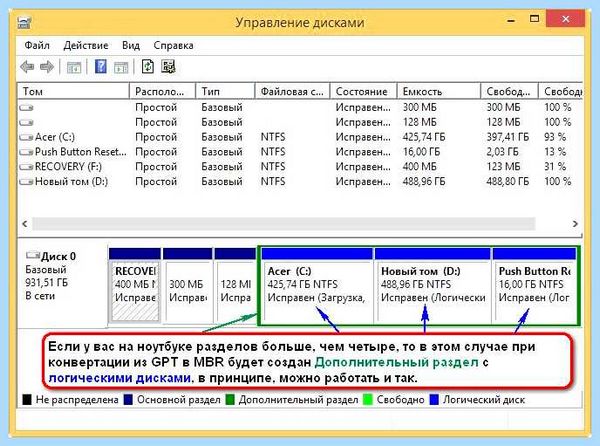Select the 300 МБ volume drive icon
The image size is (600, 446).
pos(26,108)
